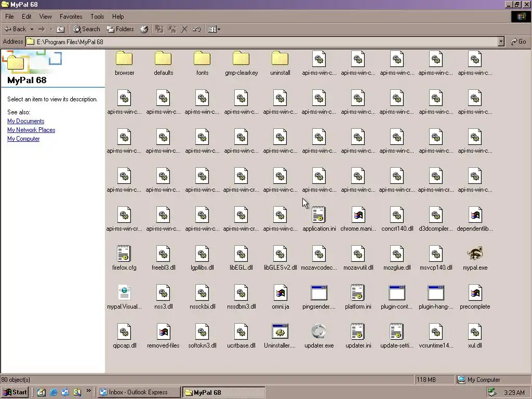The image size is (532, 399).
Task: Select the fonts folder
Action: (202, 63)
